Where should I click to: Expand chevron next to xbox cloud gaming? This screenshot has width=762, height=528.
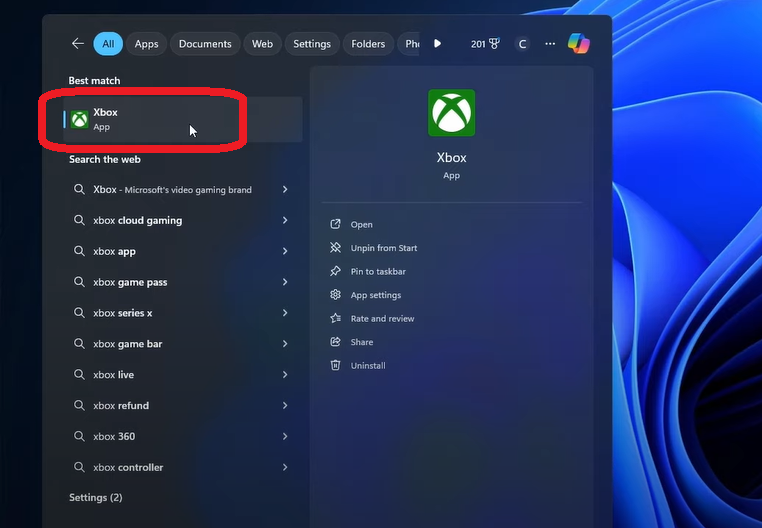(285, 220)
